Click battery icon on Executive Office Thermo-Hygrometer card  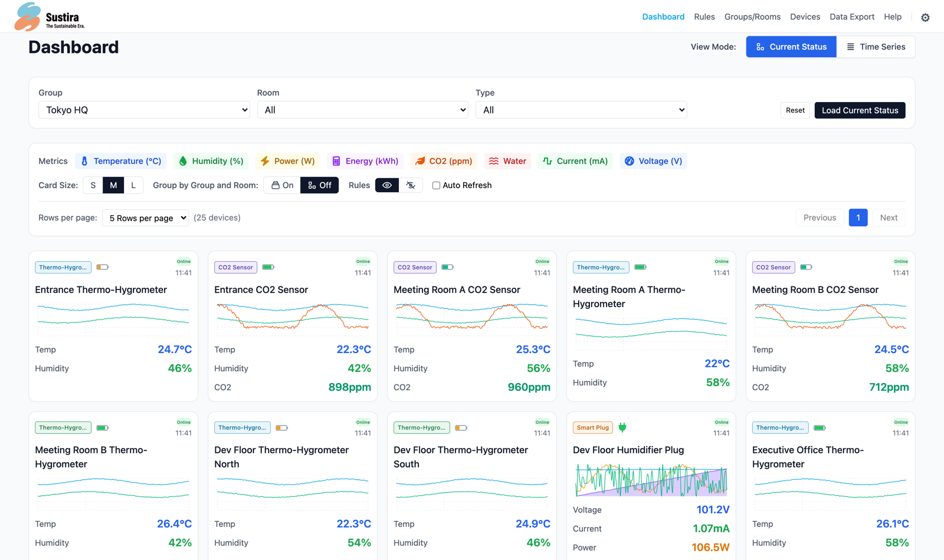click(820, 428)
